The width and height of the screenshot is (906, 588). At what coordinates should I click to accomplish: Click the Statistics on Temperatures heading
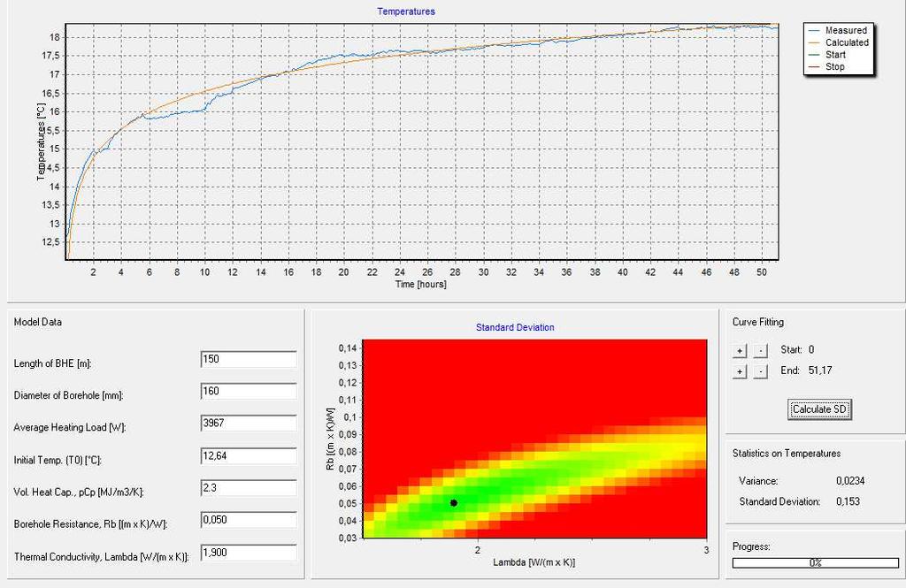[787, 453]
